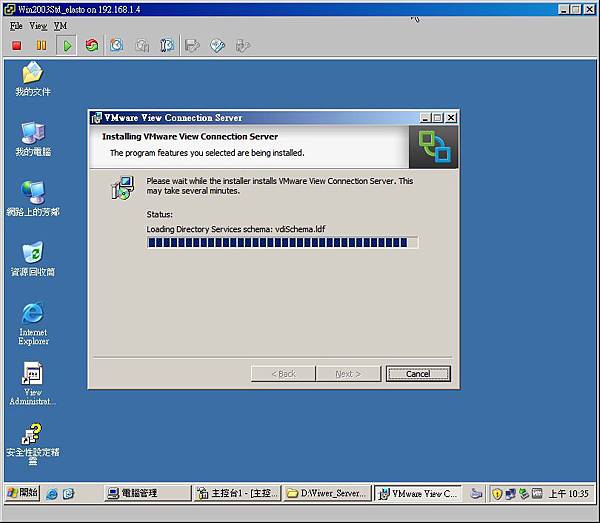Switch to D:\Viwer_Server taskbar window
The width and height of the screenshot is (600, 523).
327,493
